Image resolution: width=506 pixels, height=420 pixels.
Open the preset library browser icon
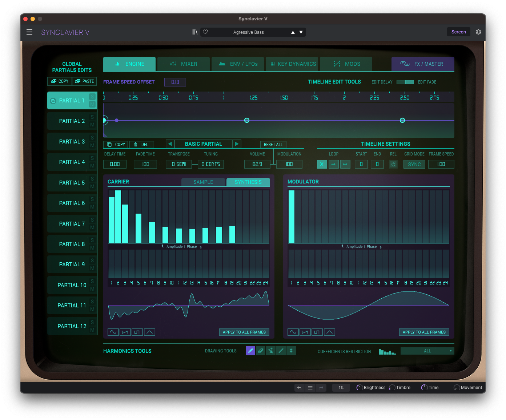[195, 32]
